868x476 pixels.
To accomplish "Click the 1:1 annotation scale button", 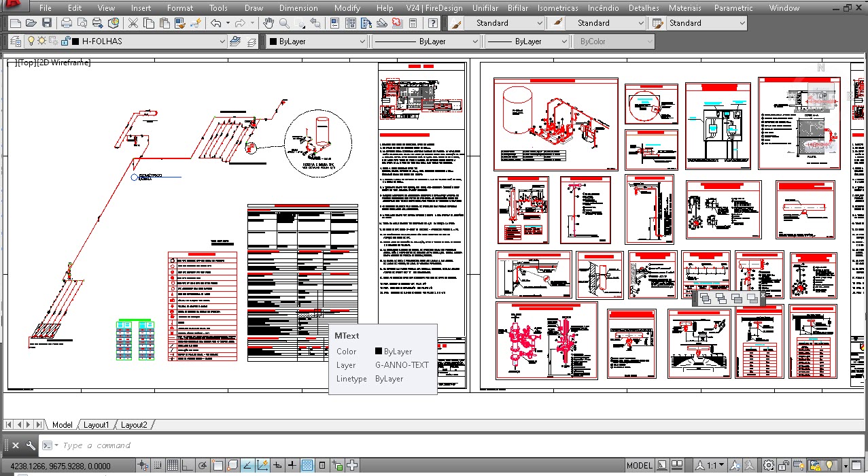I will (710, 466).
